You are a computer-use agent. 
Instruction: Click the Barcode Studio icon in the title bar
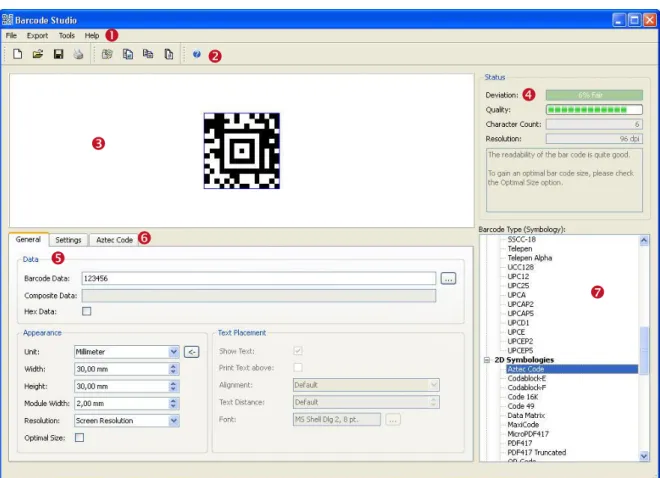click(x=7, y=20)
